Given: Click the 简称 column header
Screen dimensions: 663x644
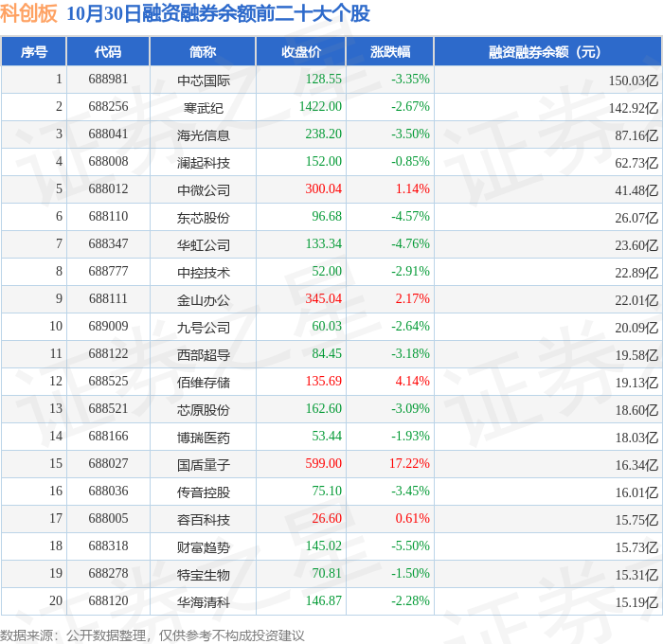Looking at the screenshot, I should [203, 51].
